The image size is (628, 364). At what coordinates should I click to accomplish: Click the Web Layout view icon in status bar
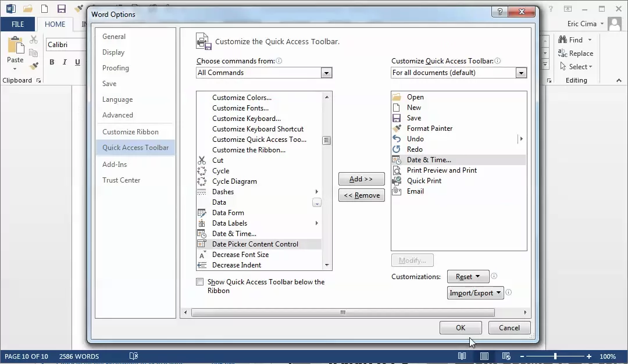[x=506, y=356]
